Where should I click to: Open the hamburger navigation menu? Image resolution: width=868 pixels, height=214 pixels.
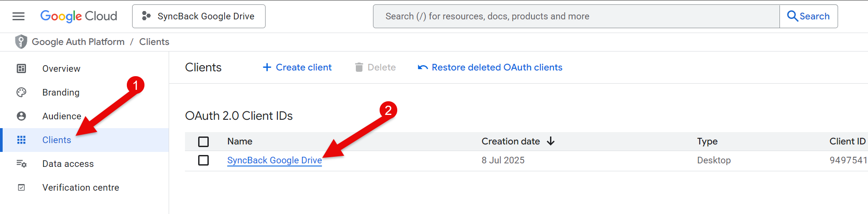[18, 16]
